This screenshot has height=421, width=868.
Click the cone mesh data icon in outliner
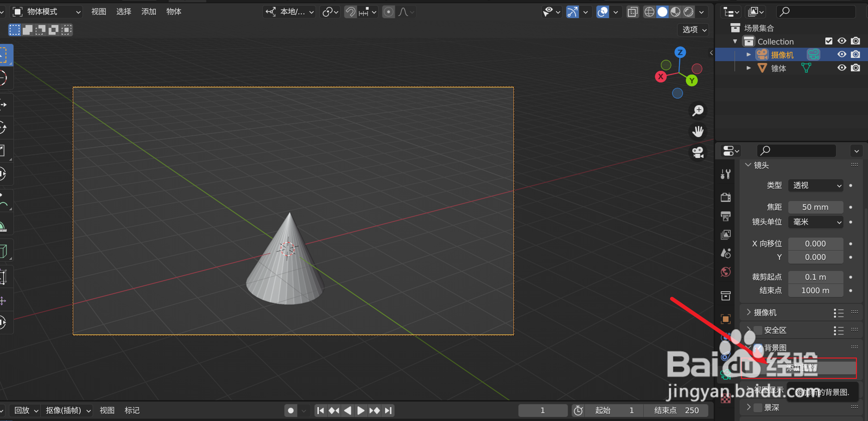[x=806, y=68]
